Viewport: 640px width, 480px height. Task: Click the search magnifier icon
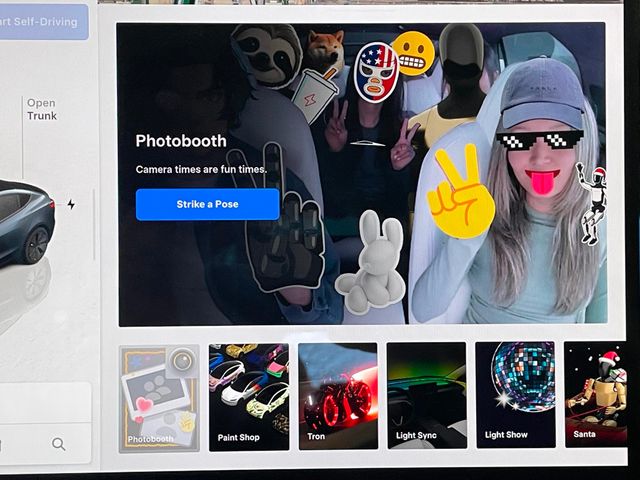click(59, 444)
